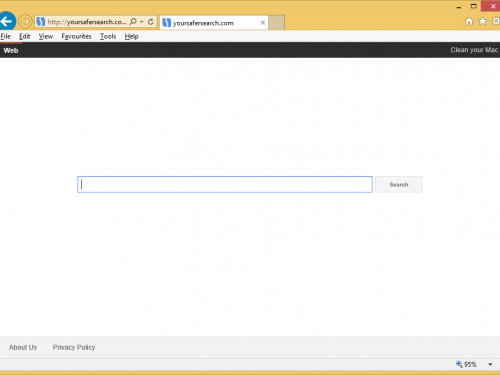
Task: Open the Edit menu
Action: (25, 36)
